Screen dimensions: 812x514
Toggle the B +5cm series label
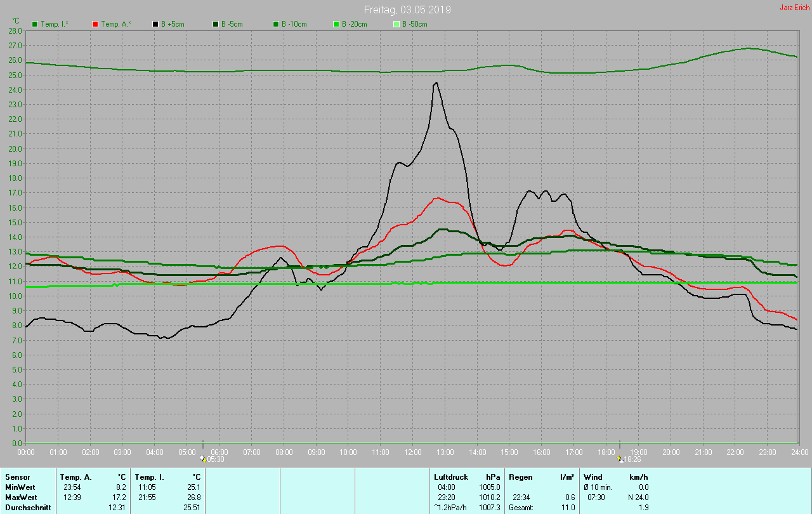(x=174, y=24)
